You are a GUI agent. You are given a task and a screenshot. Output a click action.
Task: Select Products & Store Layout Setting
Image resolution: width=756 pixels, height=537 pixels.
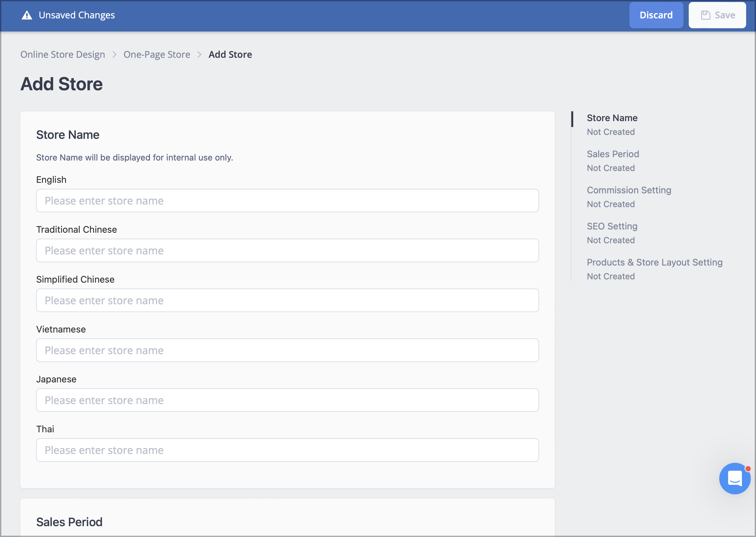point(655,262)
